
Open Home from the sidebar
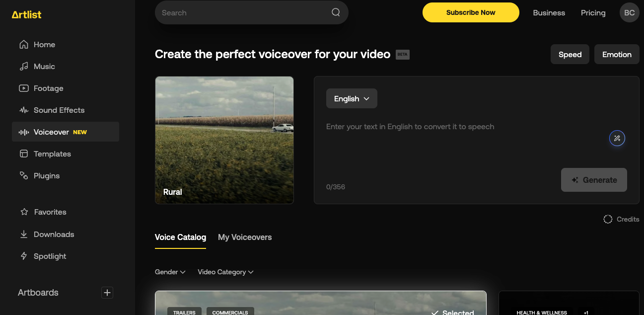[x=44, y=45]
